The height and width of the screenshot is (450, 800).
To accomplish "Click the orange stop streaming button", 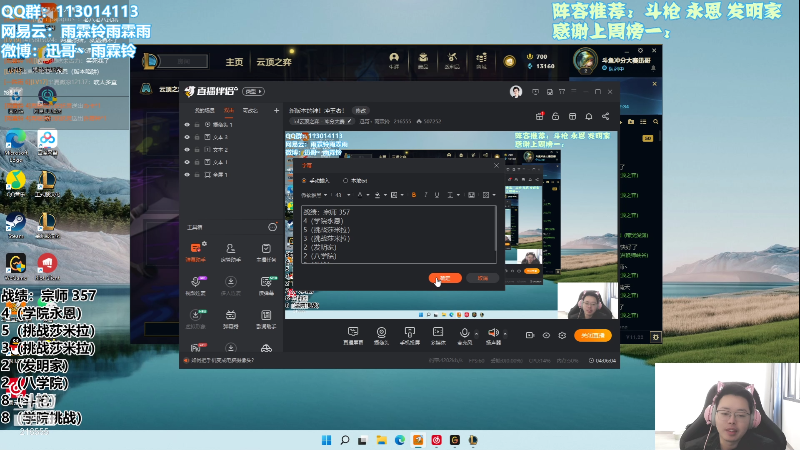I will pos(592,335).
